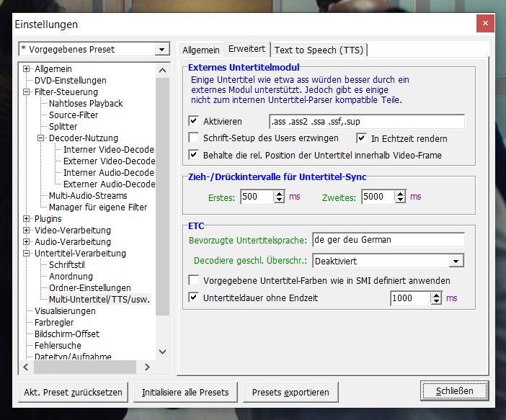Toggle In Echtzeit rendern checkbox
This screenshot has height=420, width=506.
click(361, 138)
